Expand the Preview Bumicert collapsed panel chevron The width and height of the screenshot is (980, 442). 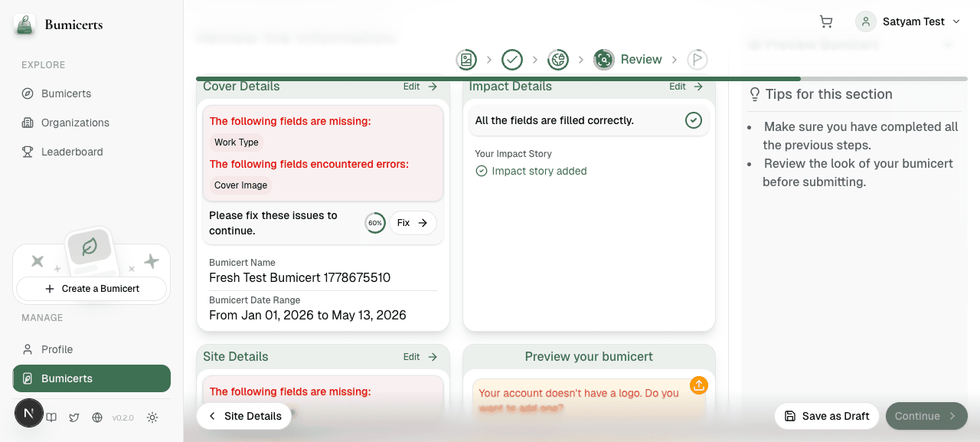[x=948, y=44]
